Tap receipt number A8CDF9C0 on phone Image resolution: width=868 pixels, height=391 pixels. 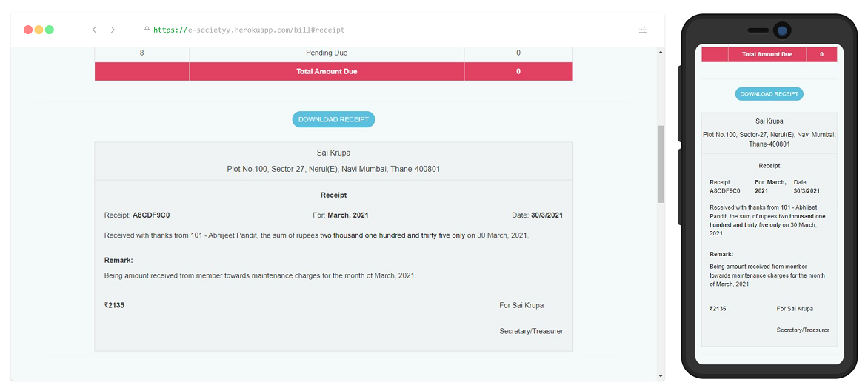tap(724, 190)
